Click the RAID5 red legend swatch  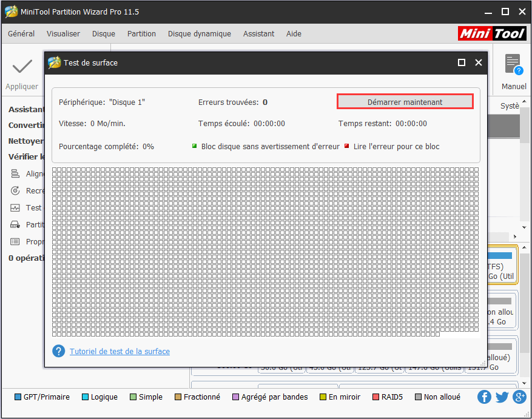[x=375, y=397]
